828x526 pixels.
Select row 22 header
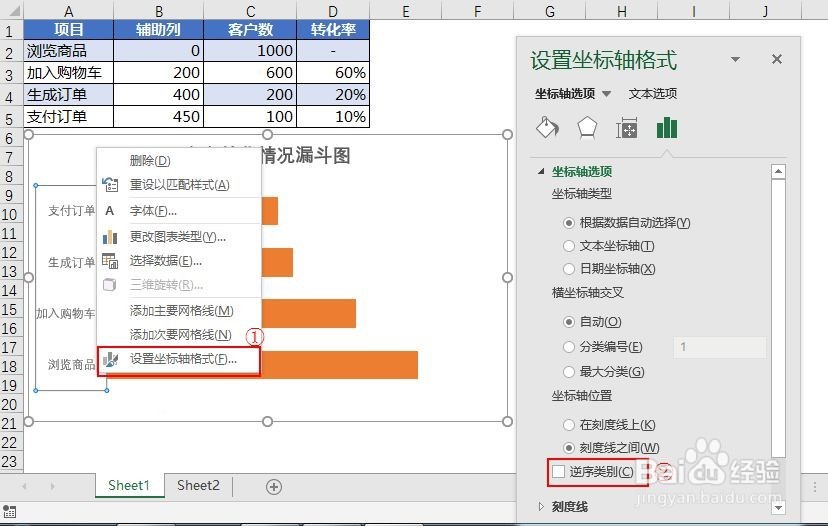click(10, 443)
